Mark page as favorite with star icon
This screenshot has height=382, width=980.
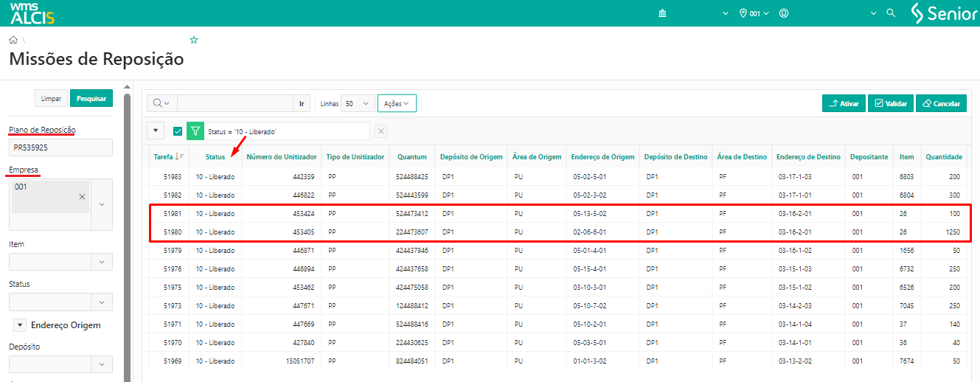(x=194, y=40)
